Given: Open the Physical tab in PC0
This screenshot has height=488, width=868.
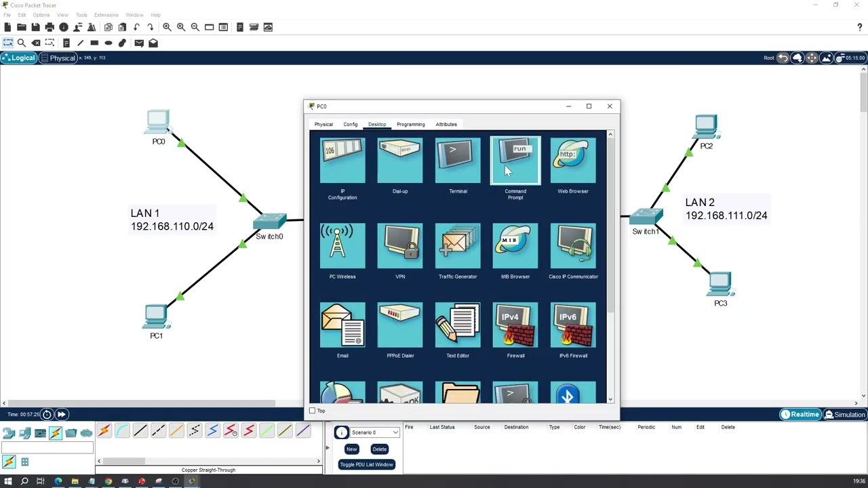Looking at the screenshot, I should pyautogui.click(x=323, y=124).
